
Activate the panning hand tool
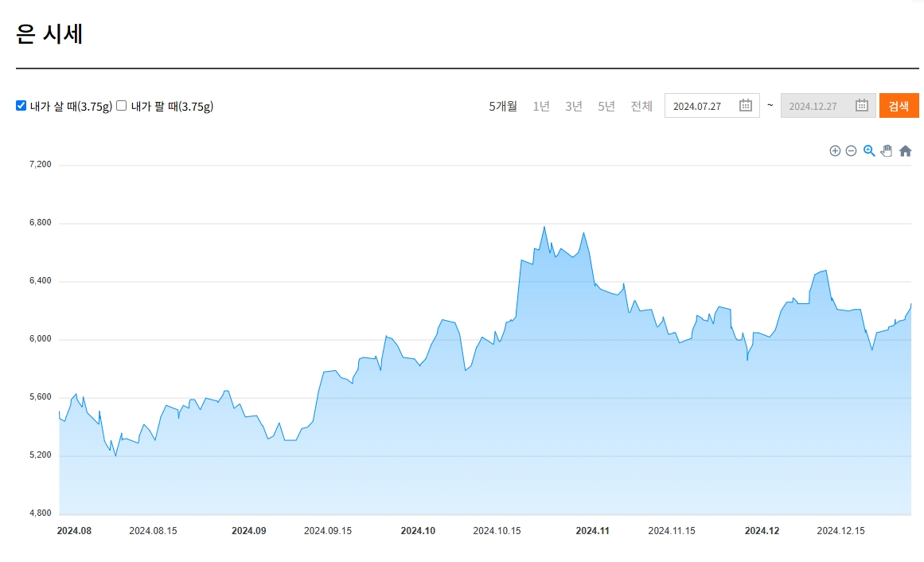click(887, 151)
